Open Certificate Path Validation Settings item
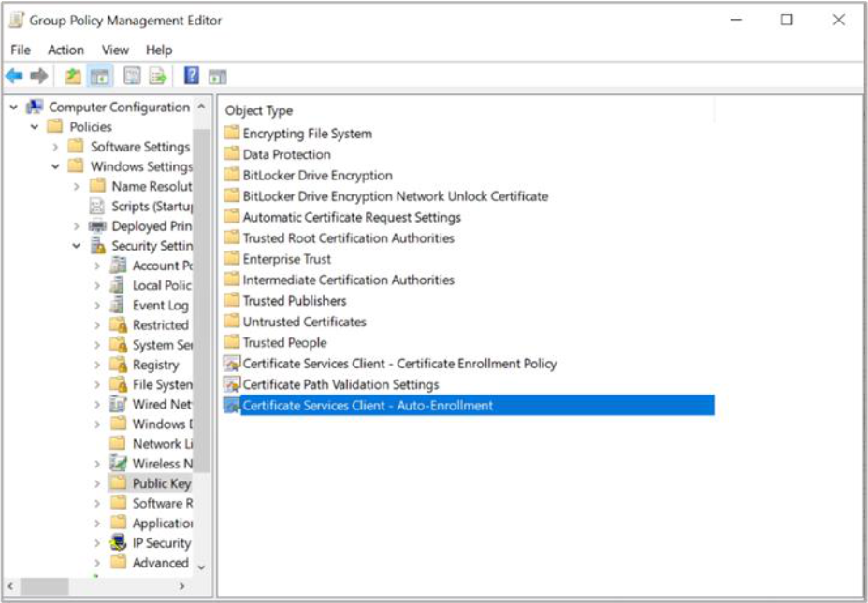868x603 pixels. 340,384
